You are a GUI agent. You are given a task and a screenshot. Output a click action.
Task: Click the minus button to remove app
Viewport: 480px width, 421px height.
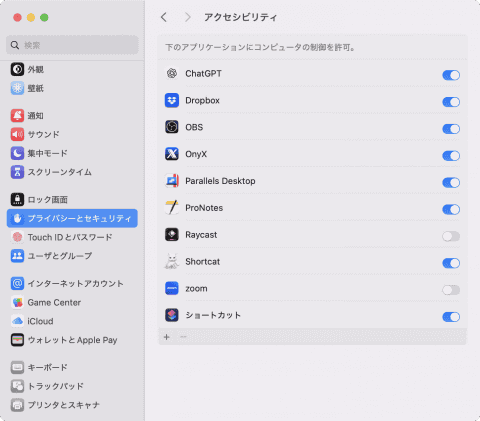pos(183,337)
